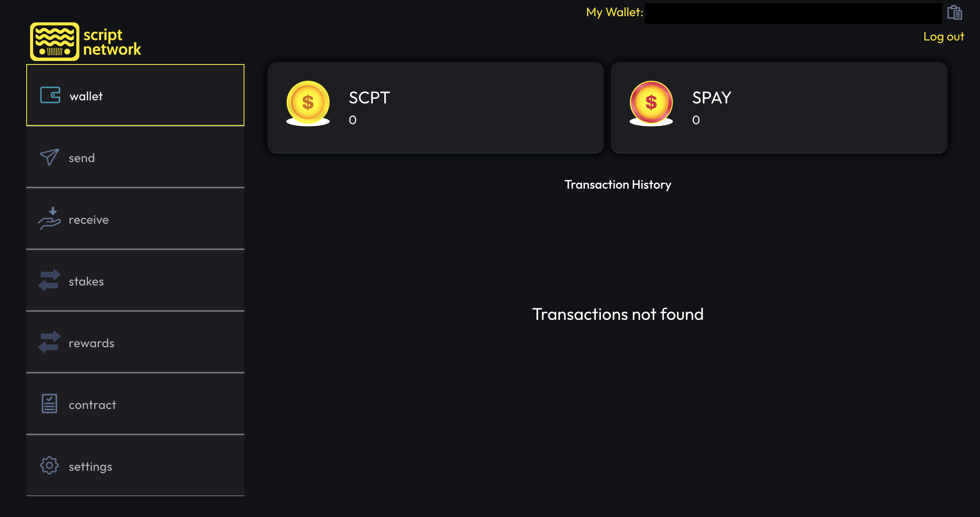Click the Log out link
Image resolution: width=980 pixels, height=517 pixels.
944,36
